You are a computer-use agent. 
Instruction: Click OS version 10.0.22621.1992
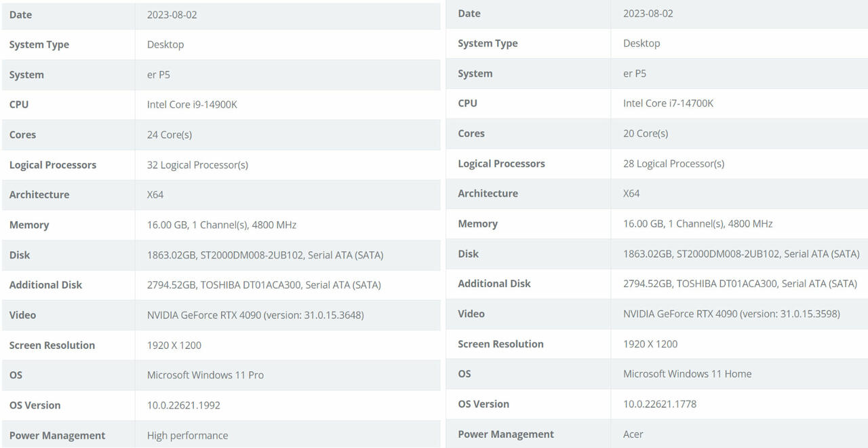(x=184, y=405)
